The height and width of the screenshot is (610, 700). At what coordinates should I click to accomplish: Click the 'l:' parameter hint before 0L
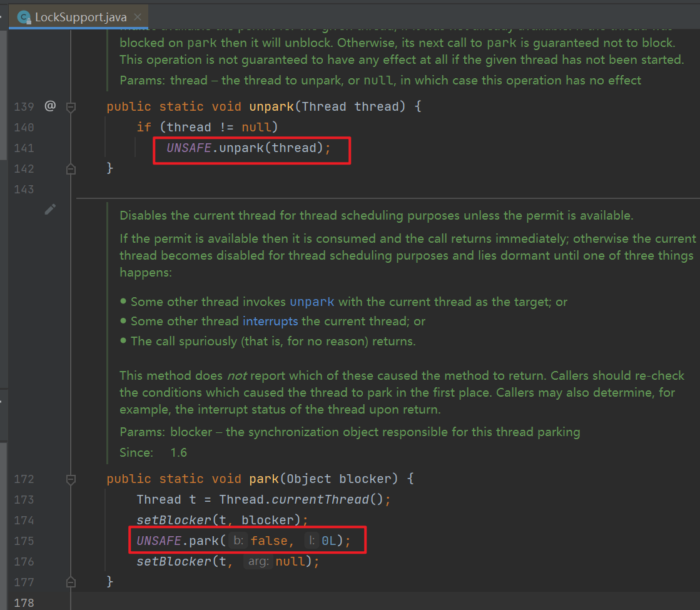(x=311, y=541)
